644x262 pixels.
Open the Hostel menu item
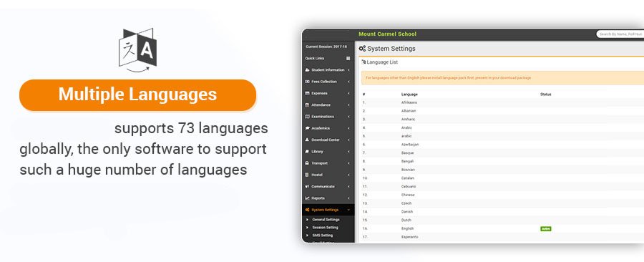pyautogui.click(x=328, y=175)
